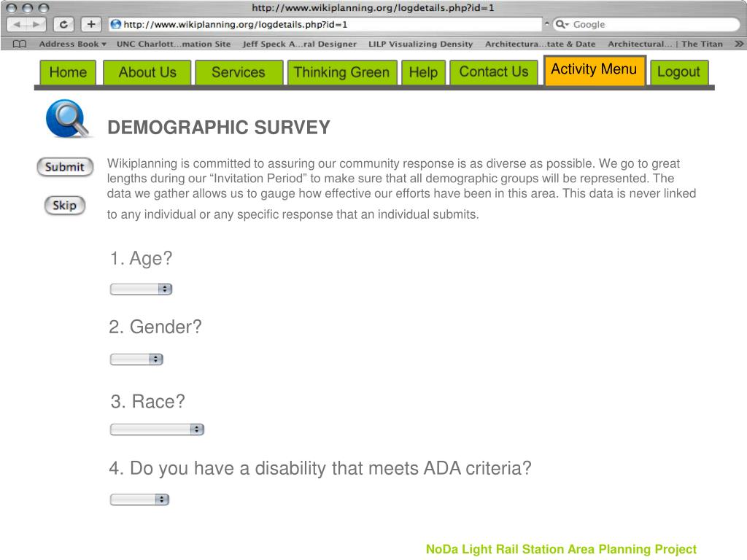Image resolution: width=747 pixels, height=560 pixels.
Task: Show more bookmarks with the chevron icon
Action: [738, 44]
